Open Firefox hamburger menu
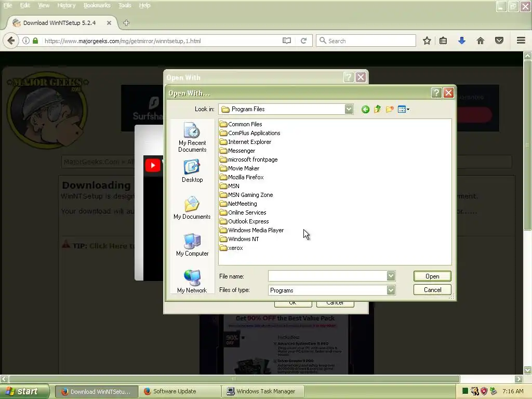The image size is (532, 399). coord(521,41)
